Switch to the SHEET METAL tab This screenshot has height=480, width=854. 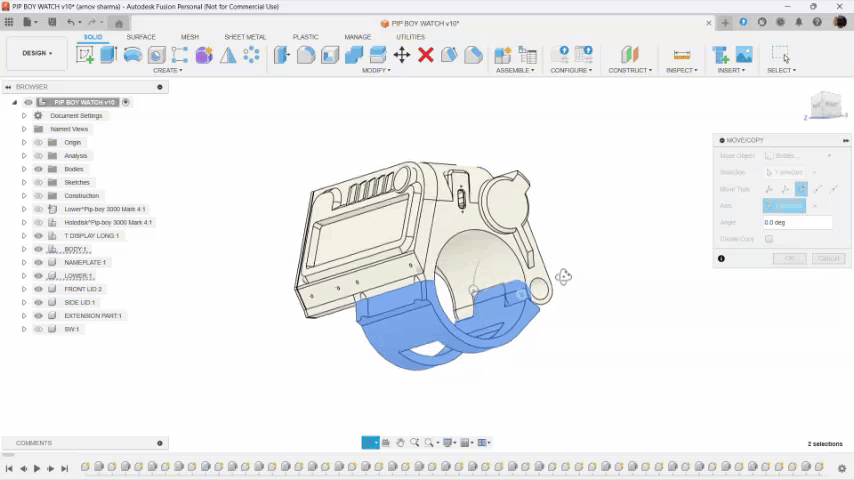point(245,37)
